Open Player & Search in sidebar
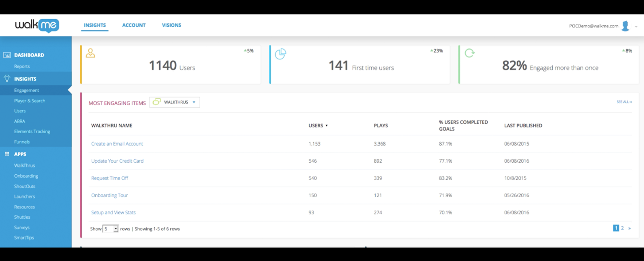This screenshot has height=261, width=644. click(29, 100)
